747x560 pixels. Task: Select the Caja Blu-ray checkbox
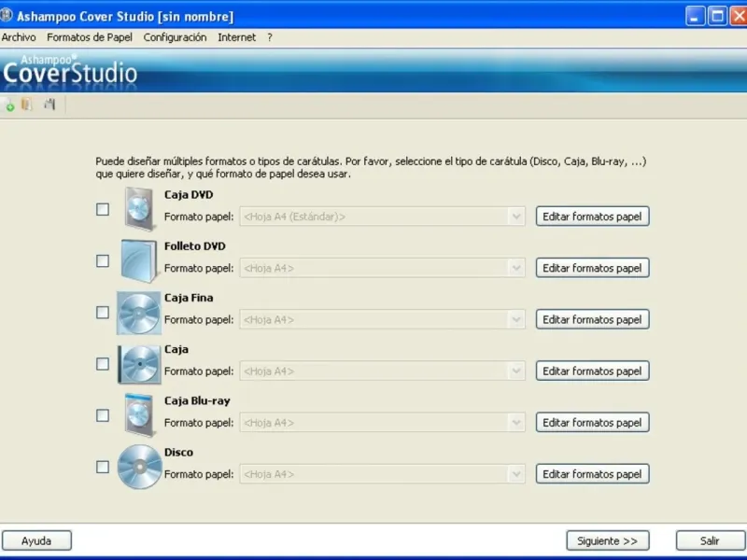coord(103,415)
